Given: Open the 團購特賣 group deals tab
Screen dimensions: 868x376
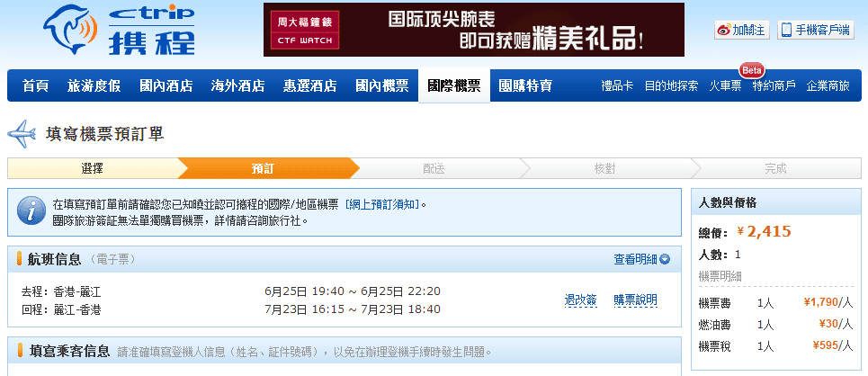Looking at the screenshot, I should tap(525, 86).
